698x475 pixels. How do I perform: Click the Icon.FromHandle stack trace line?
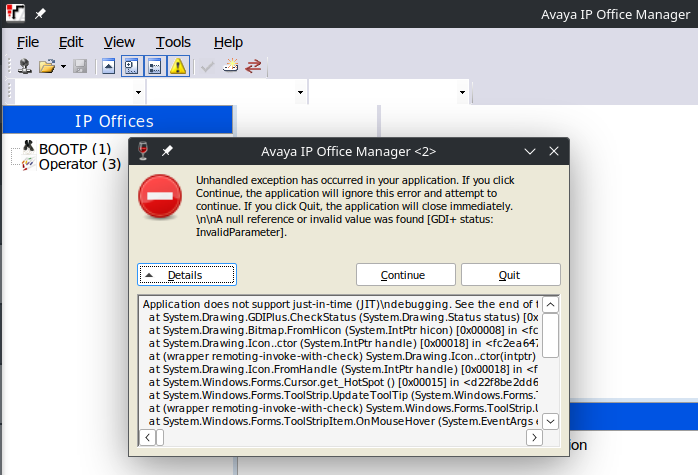click(343, 369)
